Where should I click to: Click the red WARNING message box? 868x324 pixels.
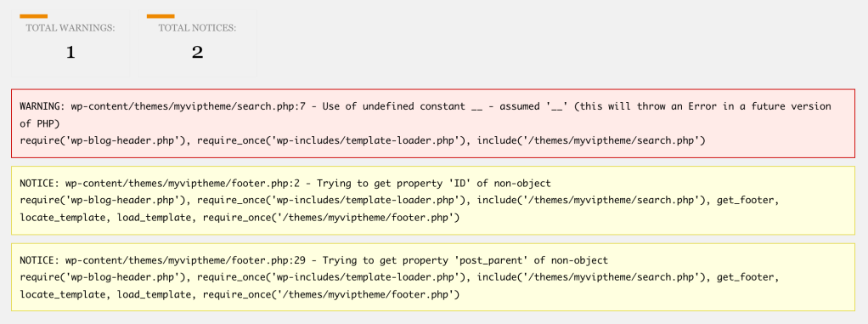[433, 123]
